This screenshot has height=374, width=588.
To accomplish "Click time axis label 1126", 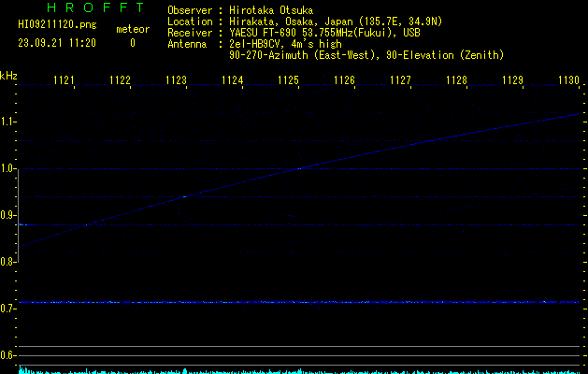I will (344, 79).
